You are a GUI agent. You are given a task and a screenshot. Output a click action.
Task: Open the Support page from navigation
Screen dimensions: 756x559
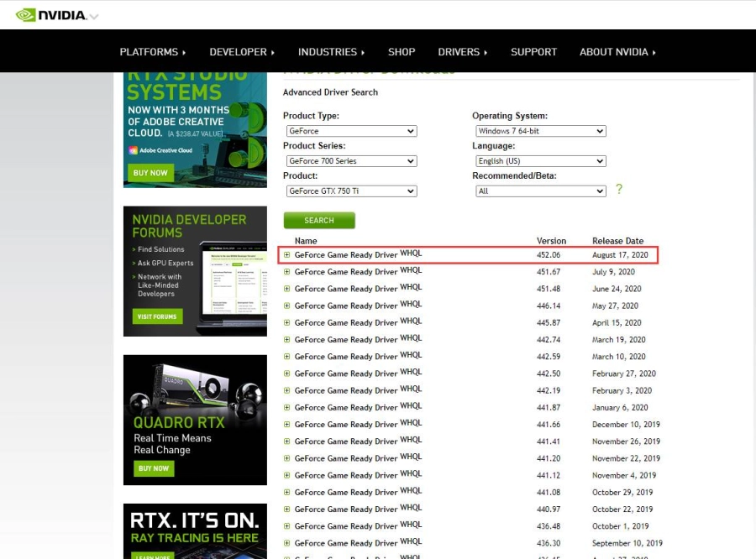(533, 52)
